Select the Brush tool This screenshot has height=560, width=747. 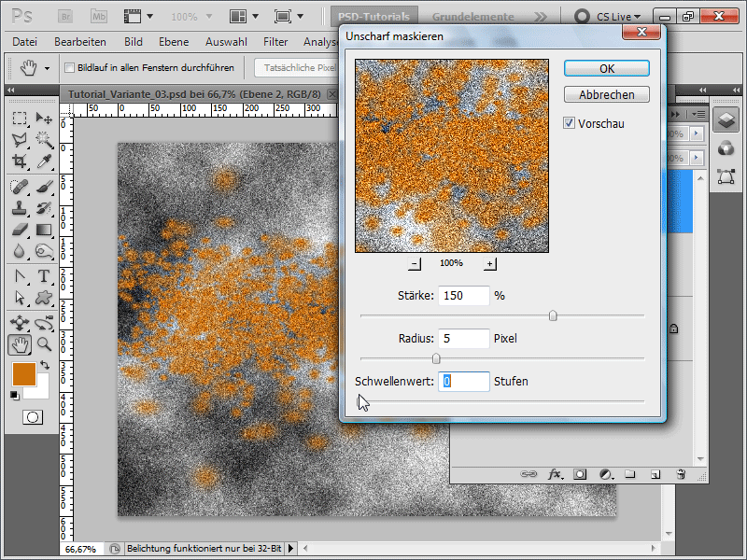click(x=44, y=187)
